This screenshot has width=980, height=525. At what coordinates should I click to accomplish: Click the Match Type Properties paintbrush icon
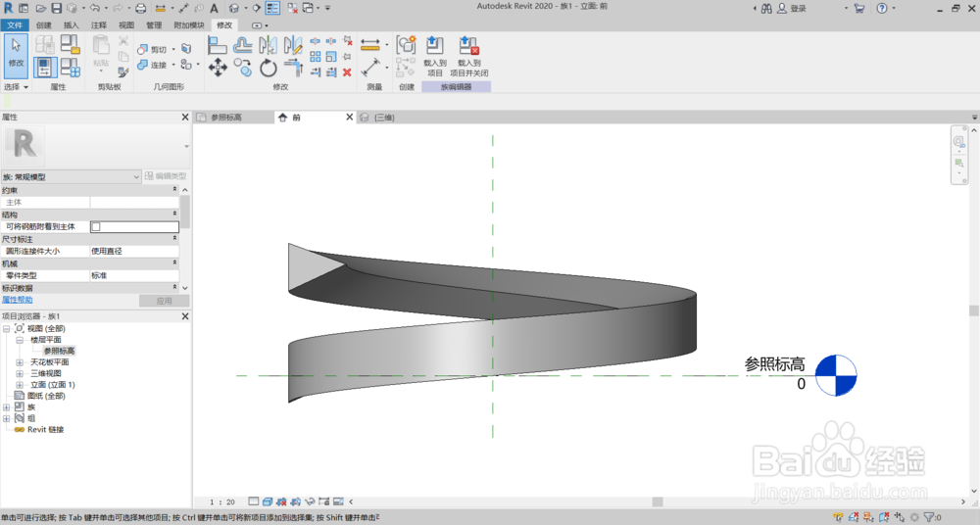pos(123,72)
